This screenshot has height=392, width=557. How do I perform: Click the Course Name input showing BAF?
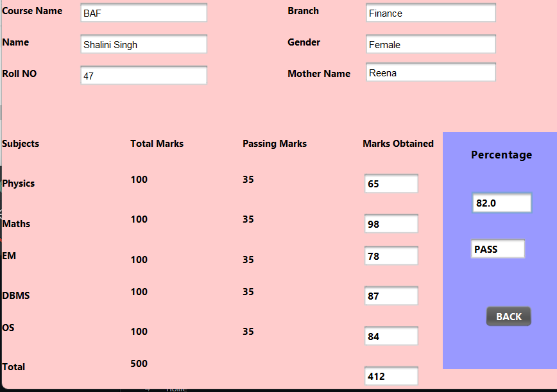point(143,12)
